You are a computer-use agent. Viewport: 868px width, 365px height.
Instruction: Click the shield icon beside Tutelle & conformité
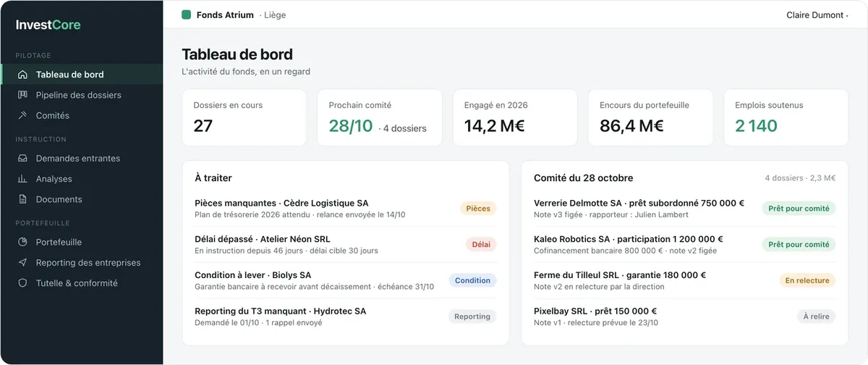pyautogui.click(x=22, y=283)
